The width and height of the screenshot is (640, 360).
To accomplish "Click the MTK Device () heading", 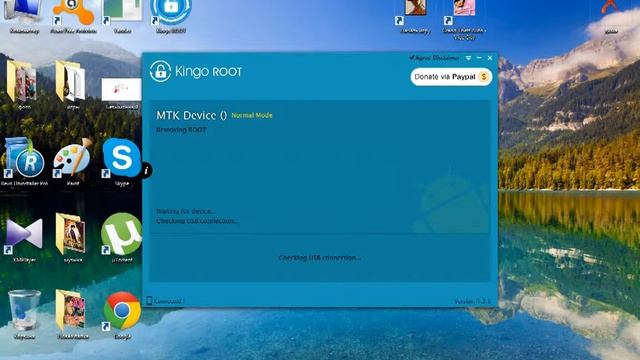I will (x=191, y=116).
